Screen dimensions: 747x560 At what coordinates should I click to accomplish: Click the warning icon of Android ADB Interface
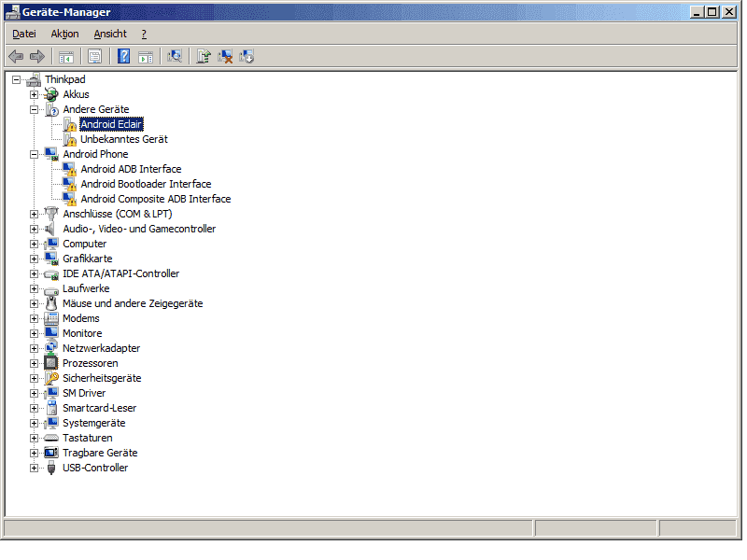69,169
